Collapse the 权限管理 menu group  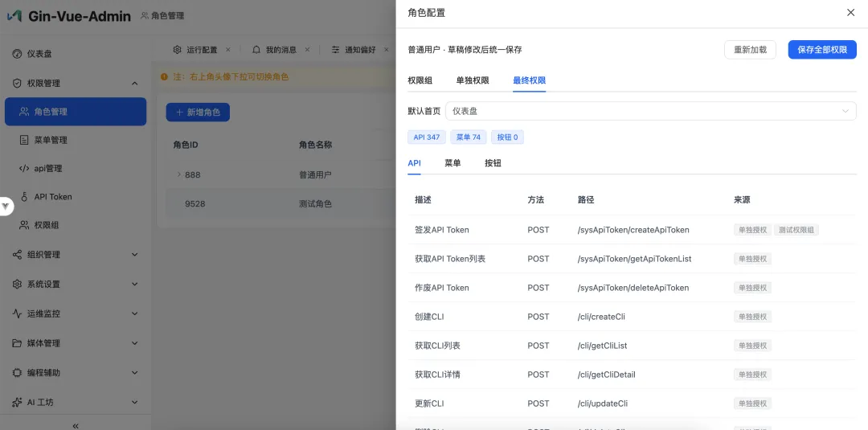[x=134, y=83]
